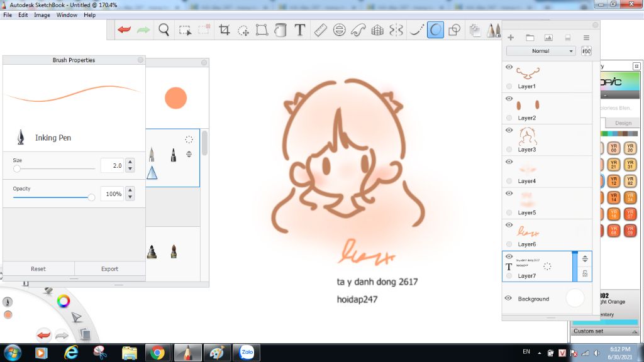Screen dimensions: 644x362
Task: Pick the Quick Transform lasso tool
Action: [x=243, y=30]
